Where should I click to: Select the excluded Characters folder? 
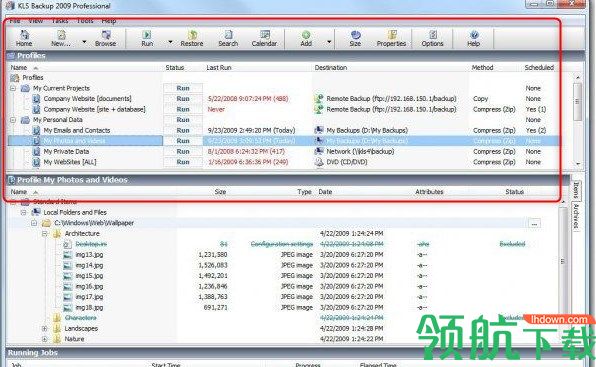[81, 318]
